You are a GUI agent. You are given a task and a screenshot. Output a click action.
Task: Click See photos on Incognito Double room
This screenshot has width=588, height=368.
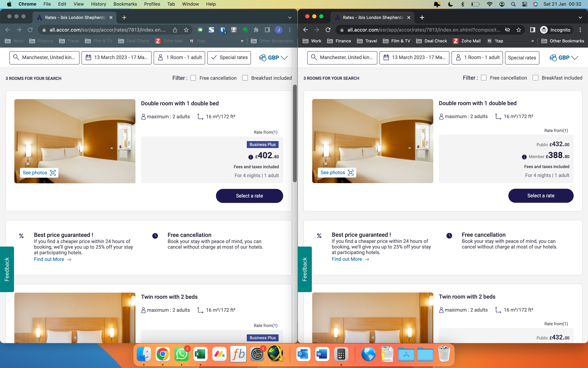[337, 172]
